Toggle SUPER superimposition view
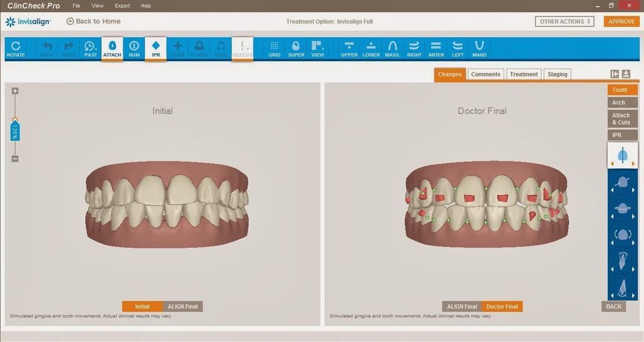 coord(296,49)
